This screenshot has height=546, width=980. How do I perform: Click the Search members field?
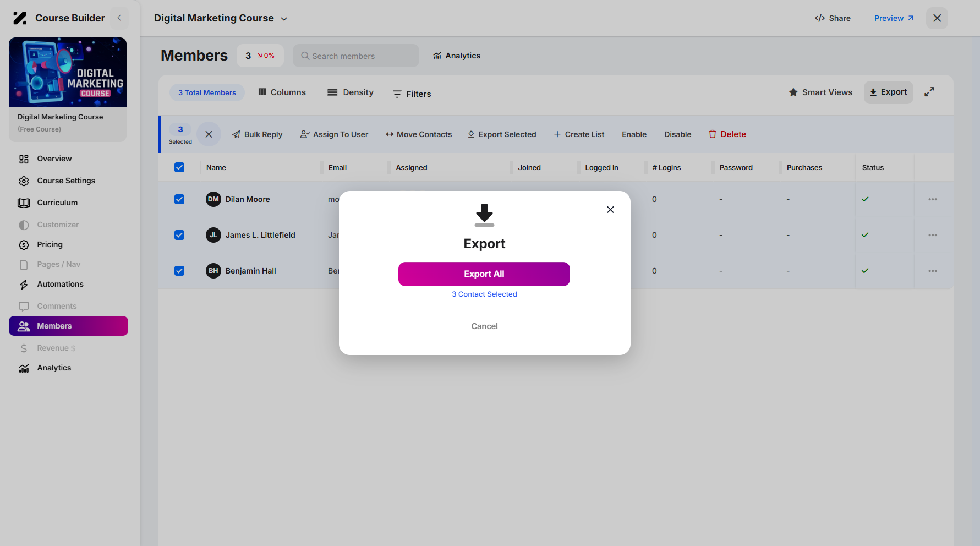click(356, 56)
